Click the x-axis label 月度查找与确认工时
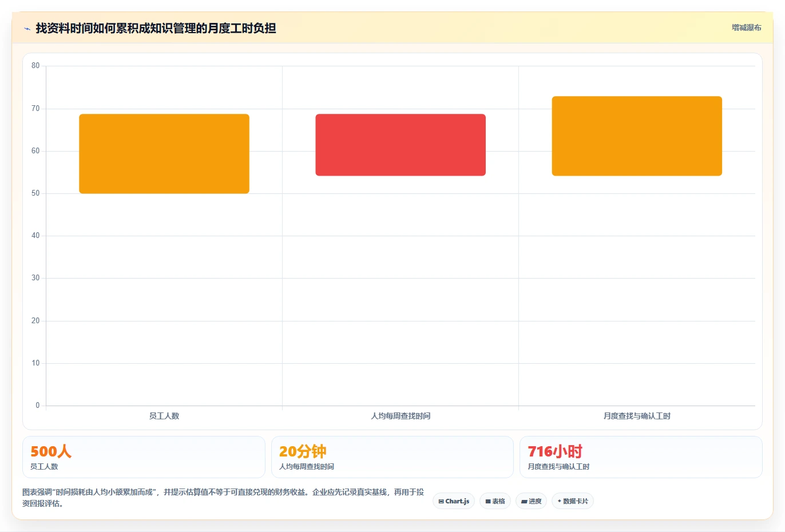 click(637, 416)
